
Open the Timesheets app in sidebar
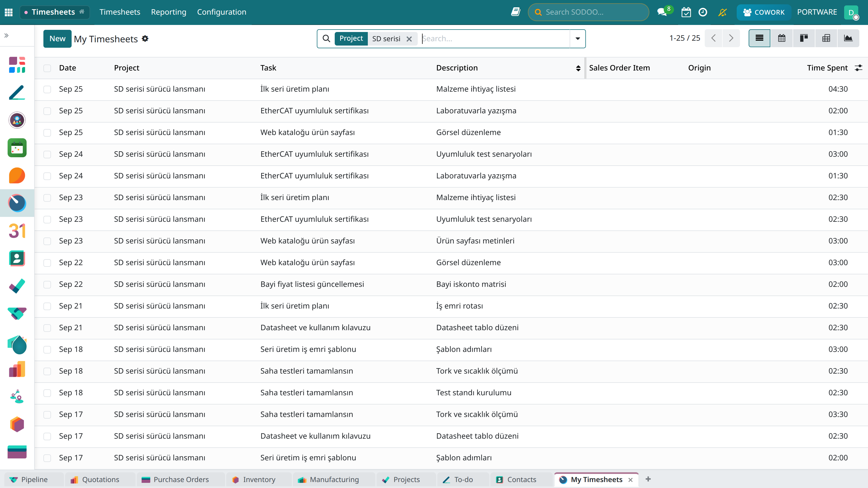(17, 203)
